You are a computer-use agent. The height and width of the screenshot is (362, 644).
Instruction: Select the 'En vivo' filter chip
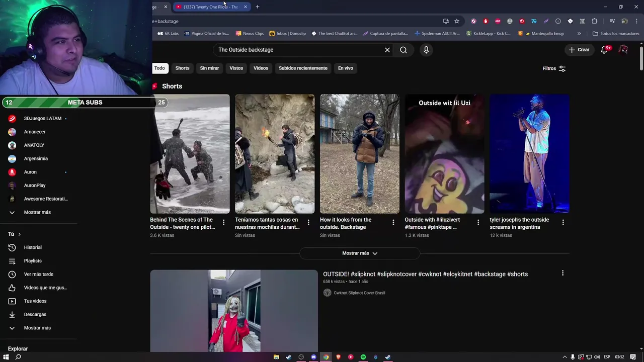pos(345,68)
